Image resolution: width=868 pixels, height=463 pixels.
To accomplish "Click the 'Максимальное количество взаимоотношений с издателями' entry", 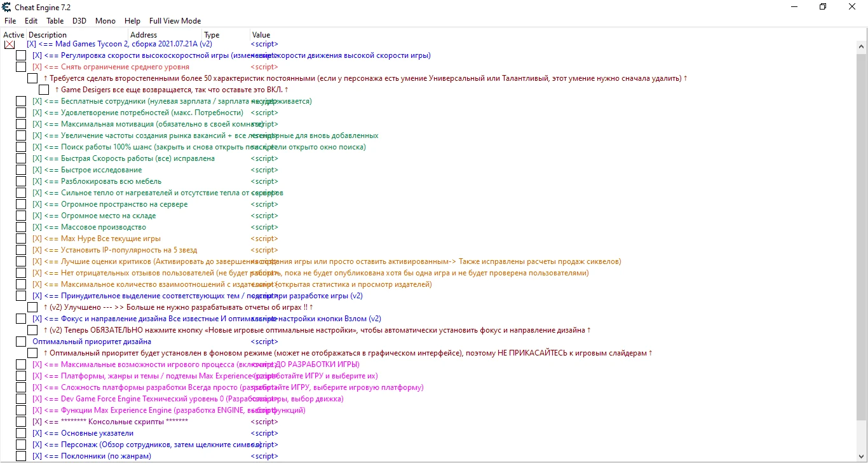I will click(232, 285).
